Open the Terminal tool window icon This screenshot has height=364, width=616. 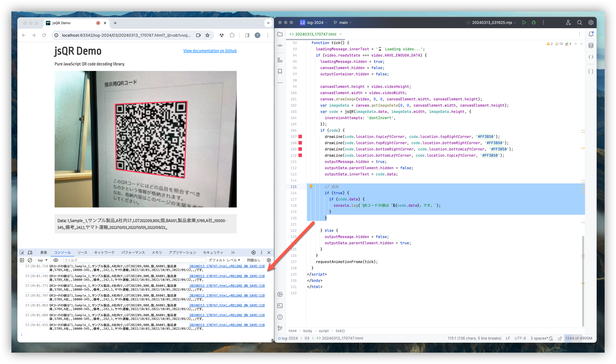click(280, 306)
